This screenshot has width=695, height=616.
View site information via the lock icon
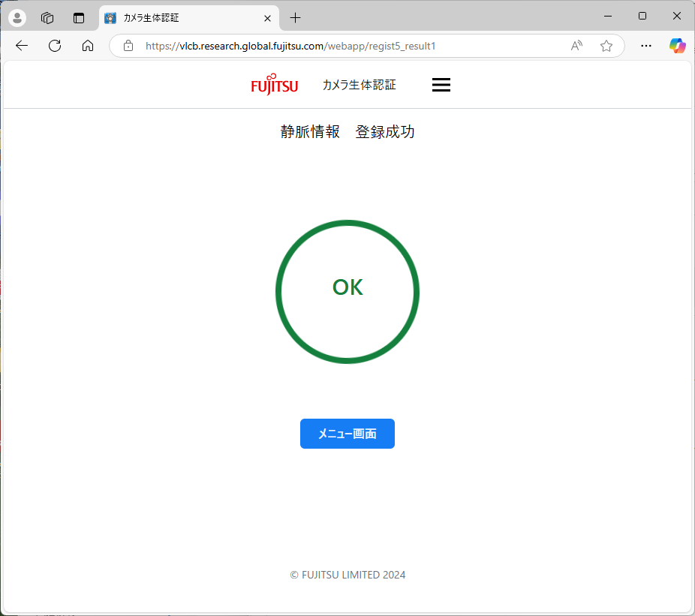point(128,46)
